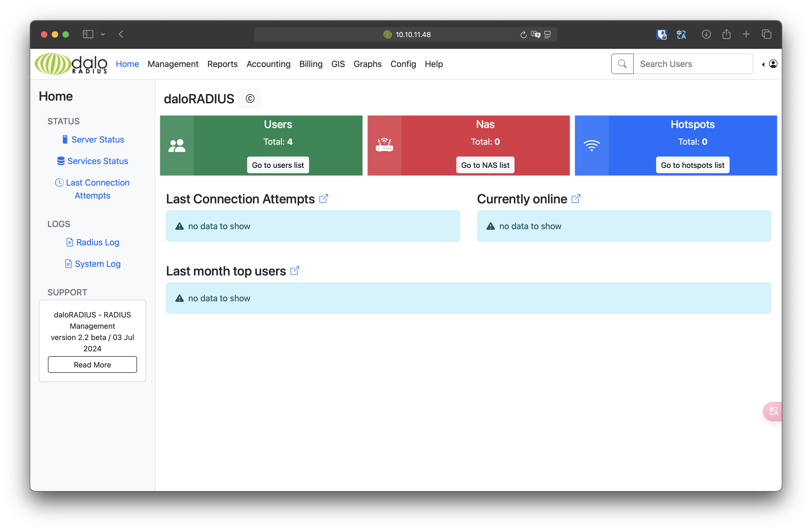The width and height of the screenshot is (812, 531).
Task: Open a new Safari tab
Action: [x=746, y=34]
